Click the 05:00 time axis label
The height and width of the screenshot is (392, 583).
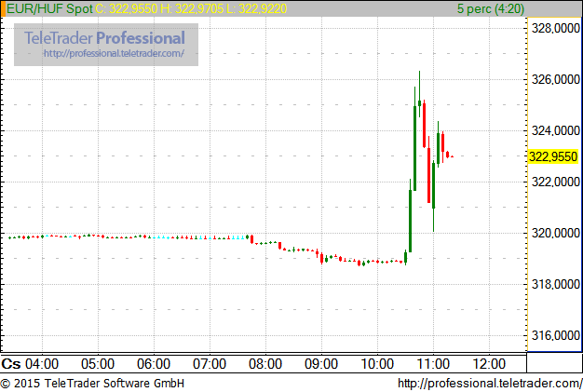pyautogui.click(x=98, y=364)
